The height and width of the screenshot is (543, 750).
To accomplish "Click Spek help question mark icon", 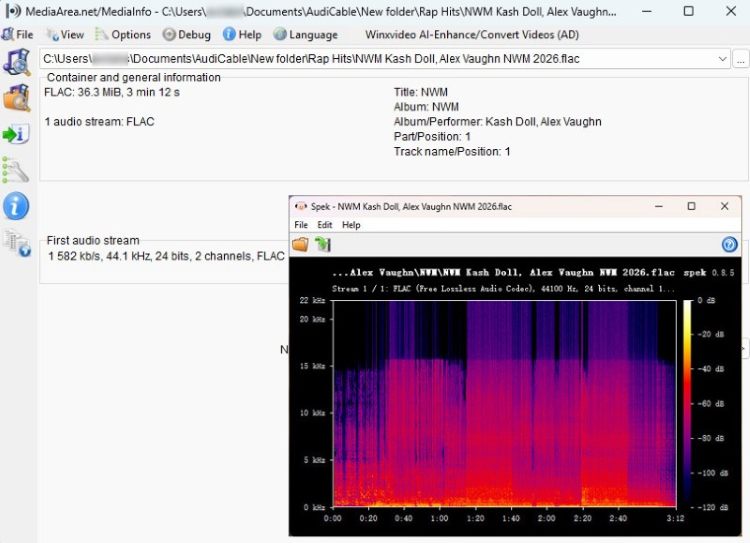I will point(729,244).
